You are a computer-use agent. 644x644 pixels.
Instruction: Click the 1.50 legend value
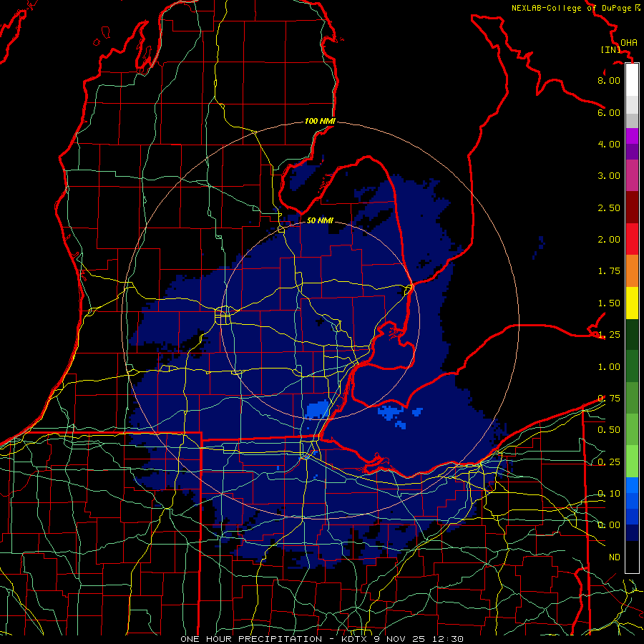pos(609,303)
